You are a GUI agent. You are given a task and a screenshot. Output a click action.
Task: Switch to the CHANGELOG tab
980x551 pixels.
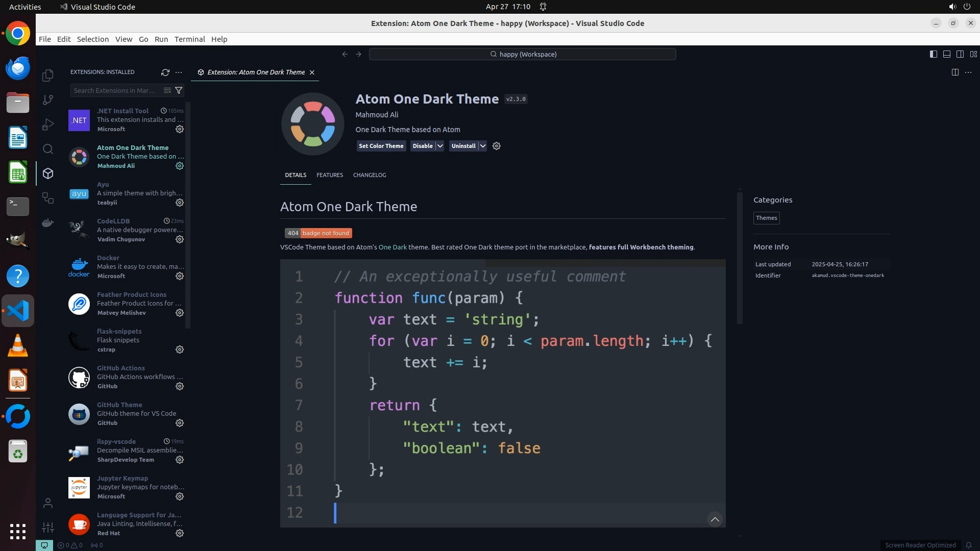(x=370, y=175)
